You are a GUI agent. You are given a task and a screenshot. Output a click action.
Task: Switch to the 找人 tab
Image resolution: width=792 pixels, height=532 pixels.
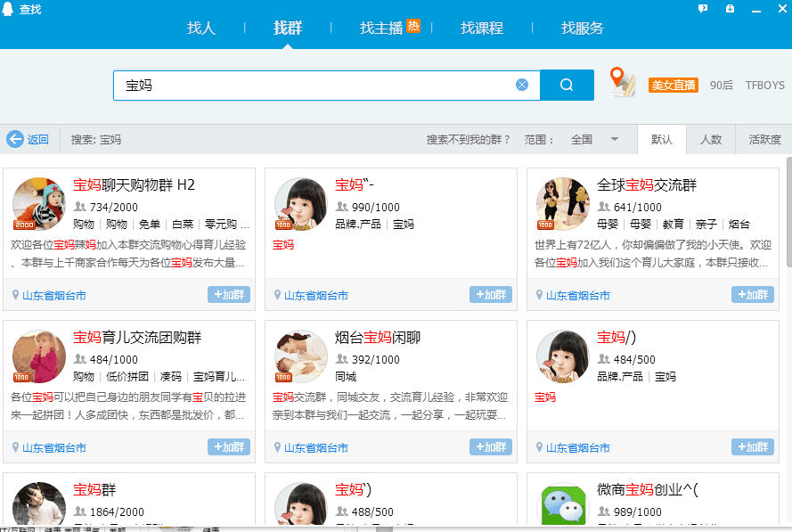click(x=201, y=28)
